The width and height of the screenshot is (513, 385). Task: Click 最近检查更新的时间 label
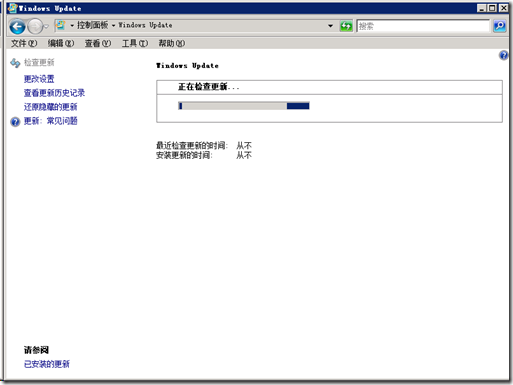(192, 146)
